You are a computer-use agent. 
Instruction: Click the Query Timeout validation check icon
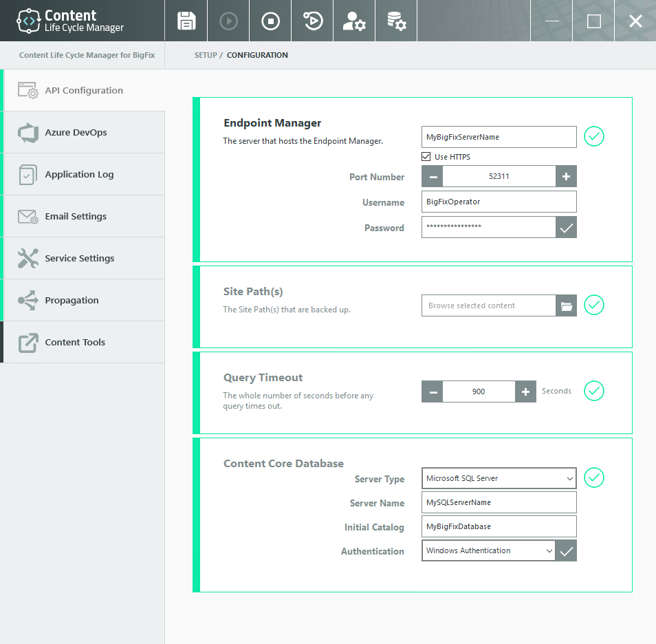pos(593,391)
